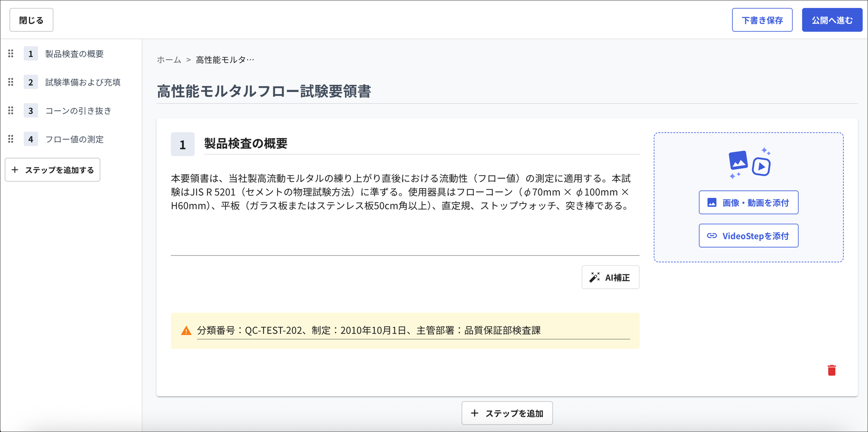Click drag handle beside step 1 製品検査の概要
Viewport: 868px width, 432px height.
pyautogui.click(x=11, y=53)
